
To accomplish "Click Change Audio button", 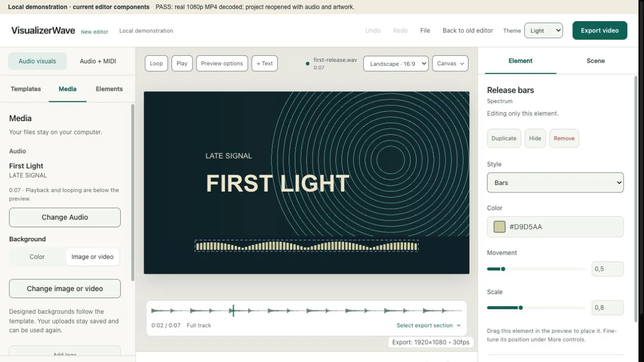I will 65,218.
